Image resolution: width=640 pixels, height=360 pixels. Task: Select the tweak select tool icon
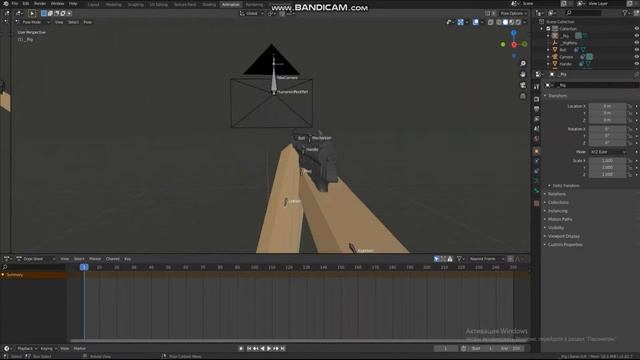pos(32,13)
